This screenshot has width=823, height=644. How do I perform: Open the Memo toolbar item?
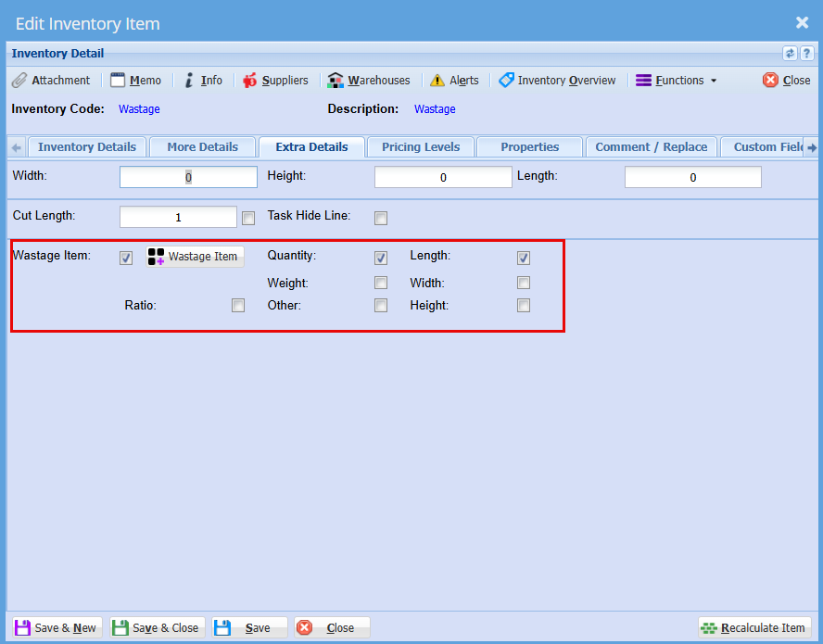click(x=135, y=81)
